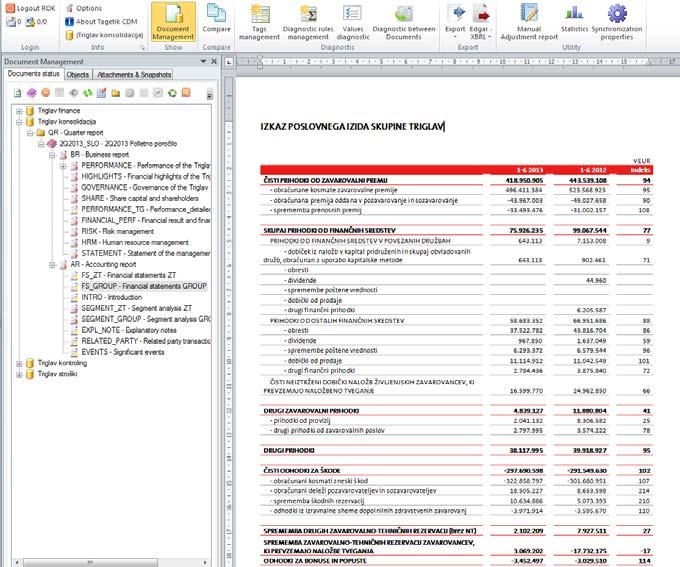Select FS_ZT - Financial statements ZT
The image size is (680, 567).
pyautogui.click(x=129, y=275)
